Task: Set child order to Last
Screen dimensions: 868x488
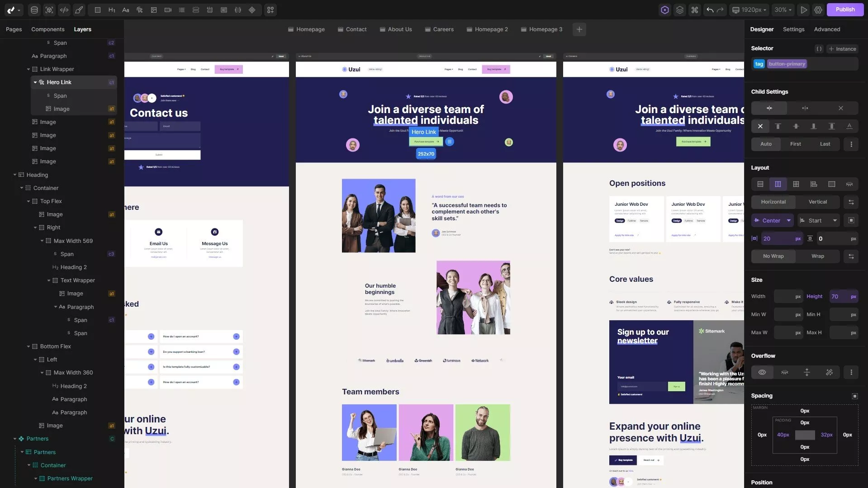Action: [825, 144]
